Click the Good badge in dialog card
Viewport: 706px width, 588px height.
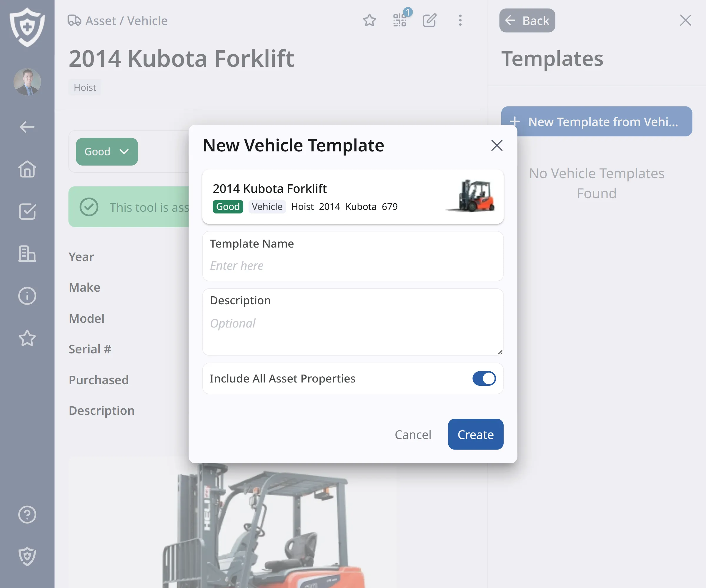228,207
